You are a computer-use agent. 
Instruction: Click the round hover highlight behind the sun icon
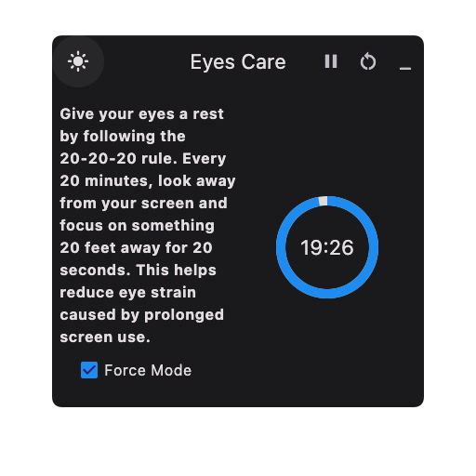(x=78, y=61)
